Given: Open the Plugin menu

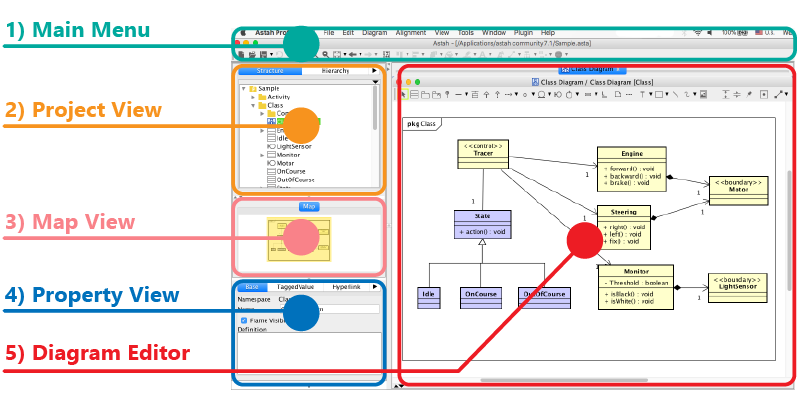Looking at the screenshot, I should tap(523, 33).
